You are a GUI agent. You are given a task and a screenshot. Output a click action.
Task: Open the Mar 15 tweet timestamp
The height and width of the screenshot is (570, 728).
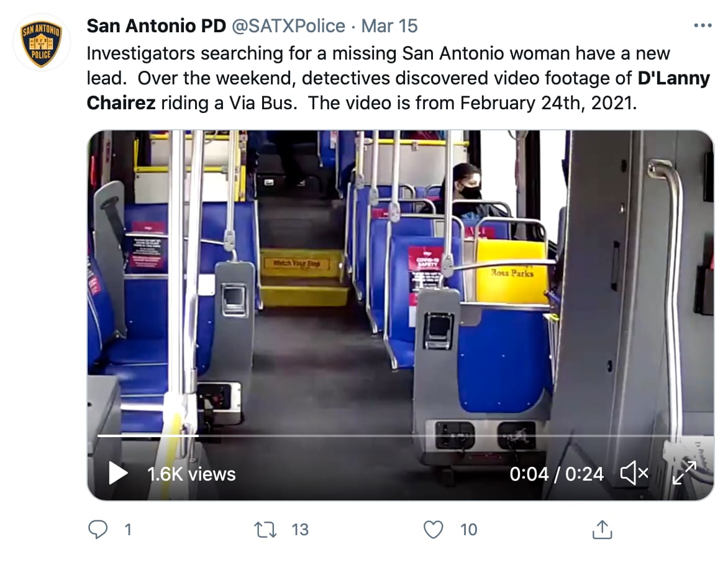pyautogui.click(x=389, y=26)
